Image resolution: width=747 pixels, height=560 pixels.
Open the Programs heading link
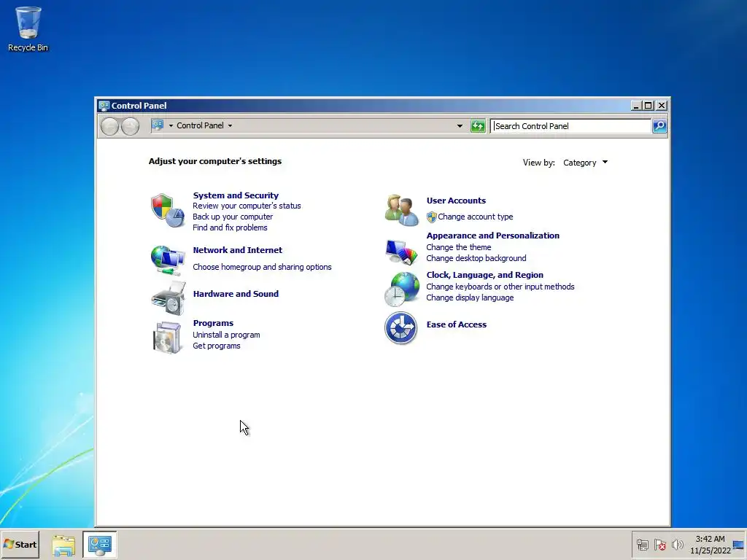coord(213,323)
